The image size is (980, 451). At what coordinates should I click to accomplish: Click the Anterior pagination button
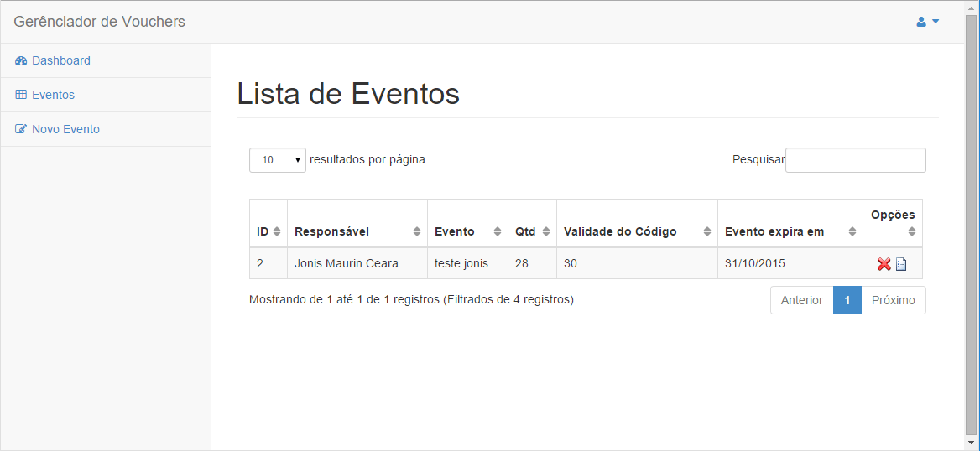[802, 300]
